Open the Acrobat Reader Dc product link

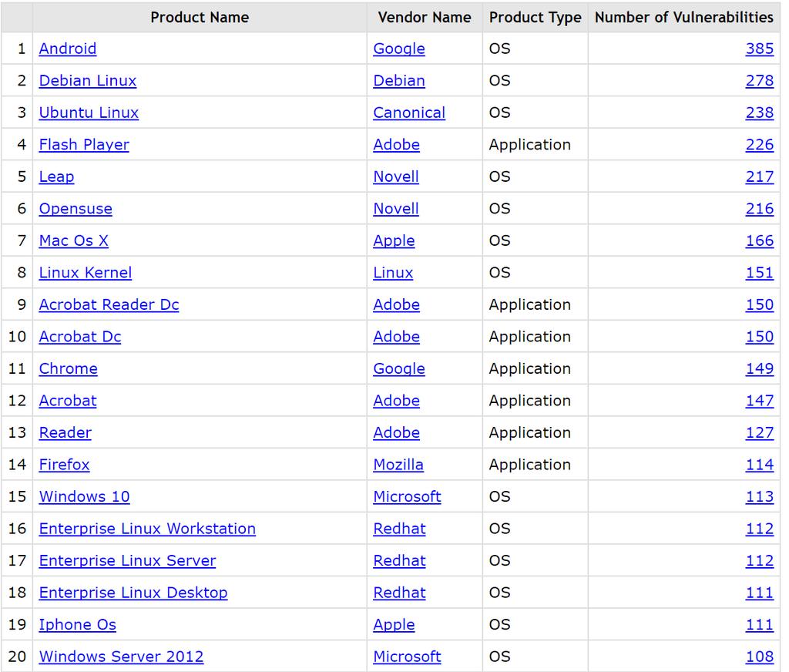pyautogui.click(x=109, y=305)
